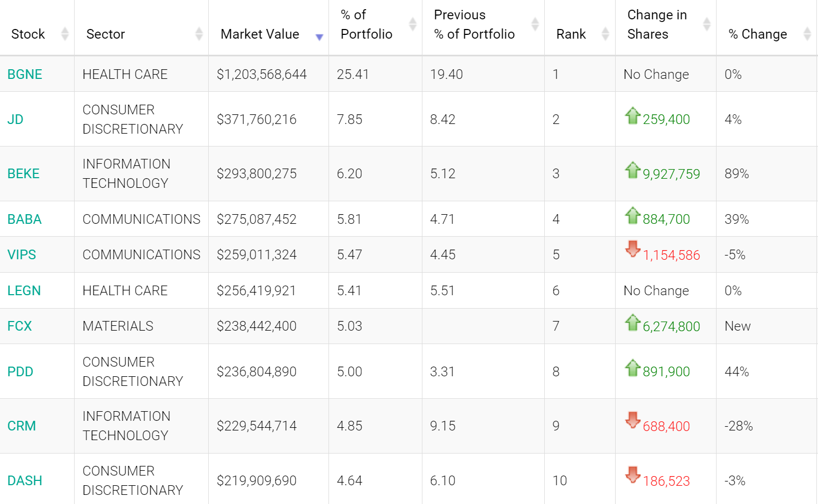818x504 pixels.
Task: Click Previous % of Portfolio sort arrows
Action: pyautogui.click(x=535, y=24)
